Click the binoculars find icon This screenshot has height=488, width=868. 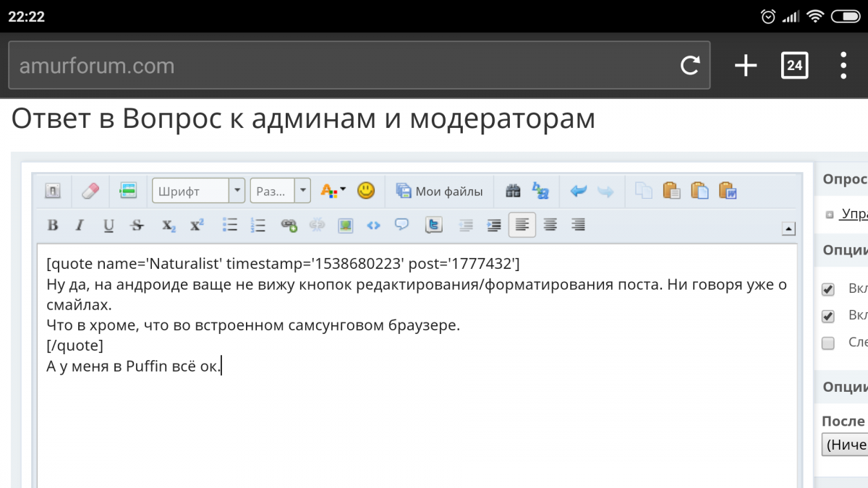point(514,191)
